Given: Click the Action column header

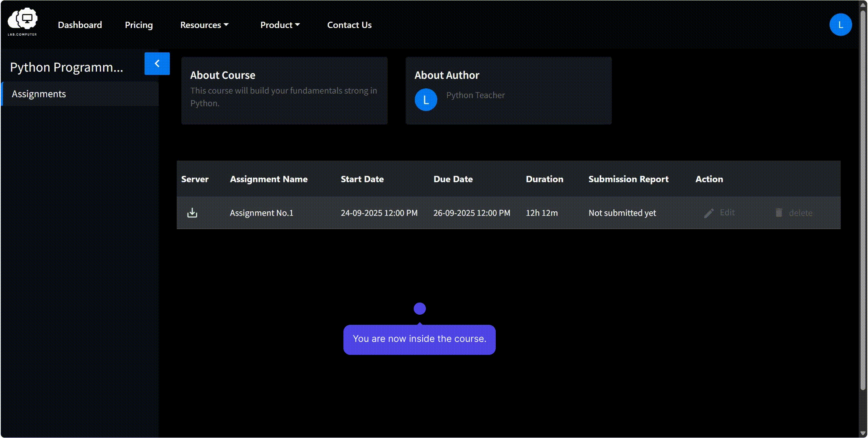Looking at the screenshot, I should click(709, 179).
